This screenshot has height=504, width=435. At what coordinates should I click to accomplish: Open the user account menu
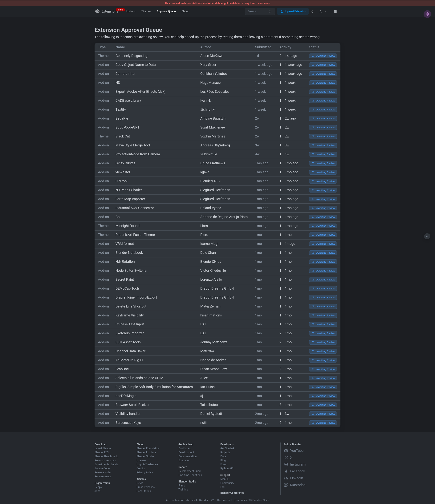click(x=323, y=11)
